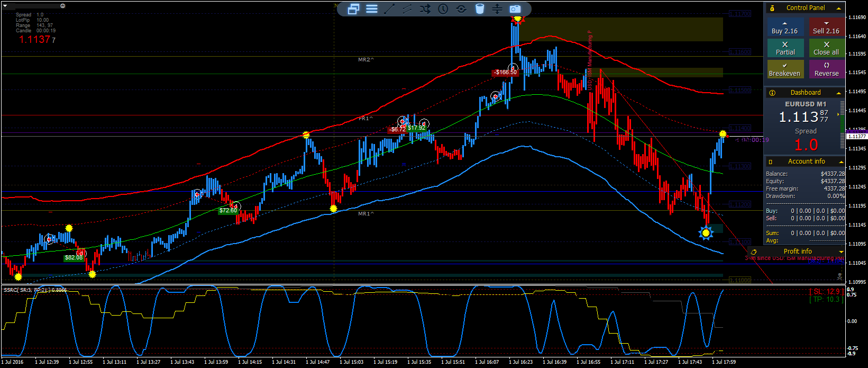Image resolution: width=868 pixels, height=368 pixels.
Task: Click the FR1^ level label
Action: (366, 119)
